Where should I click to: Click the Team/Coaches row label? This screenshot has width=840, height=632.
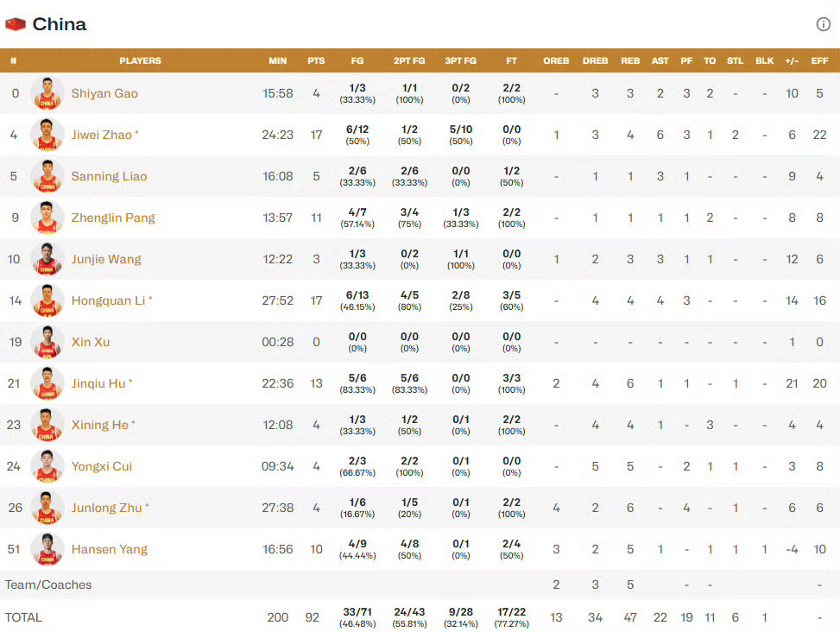[x=48, y=585]
